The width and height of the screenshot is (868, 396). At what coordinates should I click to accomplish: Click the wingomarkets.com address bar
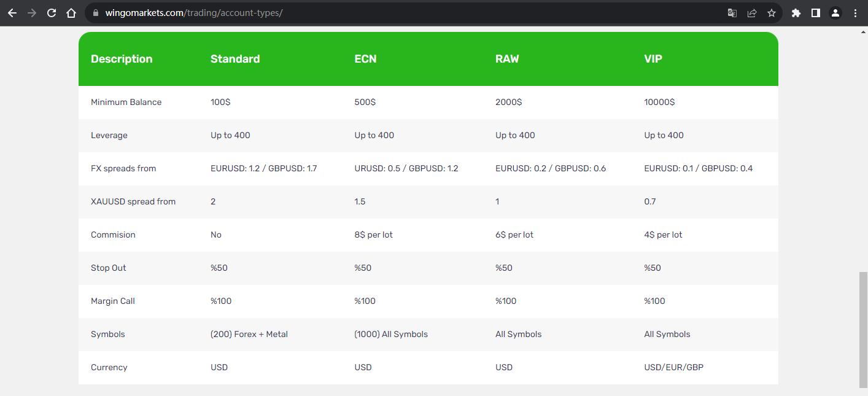[405, 13]
